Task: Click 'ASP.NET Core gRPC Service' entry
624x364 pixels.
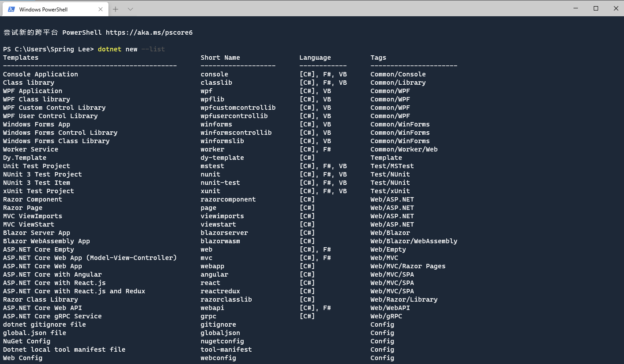Action: [52, 316]
